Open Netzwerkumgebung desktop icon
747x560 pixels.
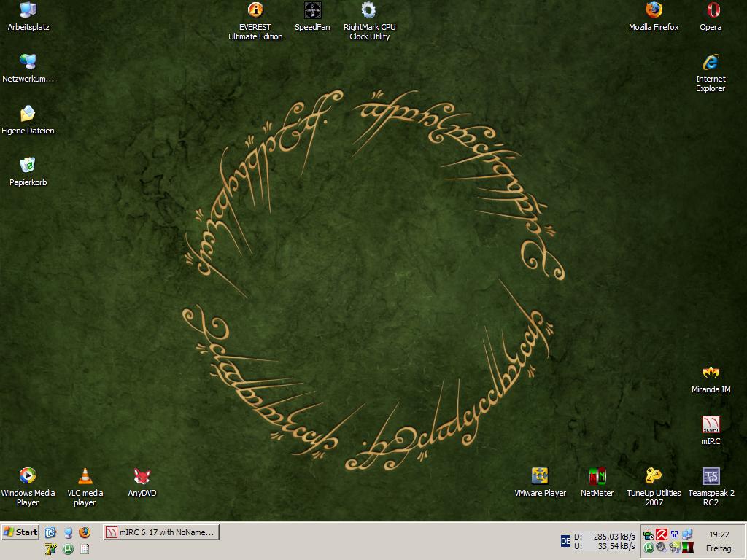28,68
